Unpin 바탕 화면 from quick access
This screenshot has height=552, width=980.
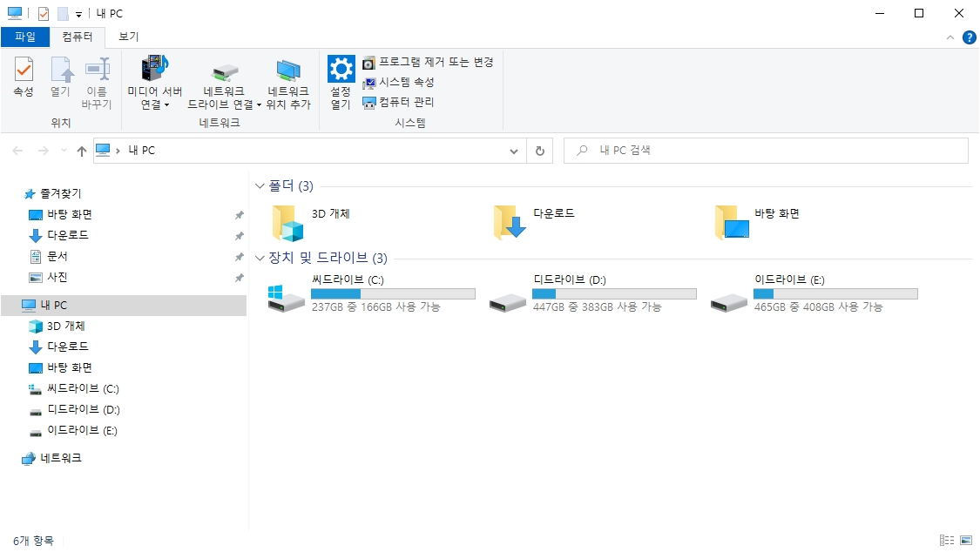pyautogui.click(x=239, y=215)
